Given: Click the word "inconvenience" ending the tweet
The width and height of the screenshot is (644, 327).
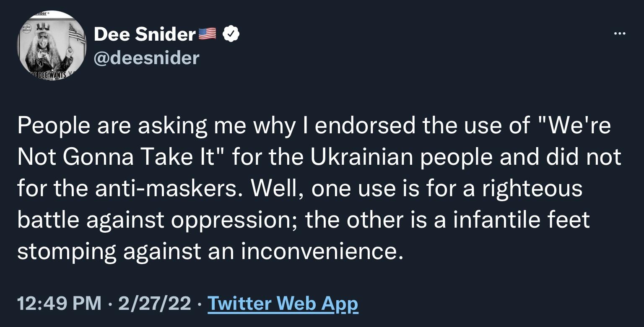Looking at the screenshot, I should click(x=319, y=251).
